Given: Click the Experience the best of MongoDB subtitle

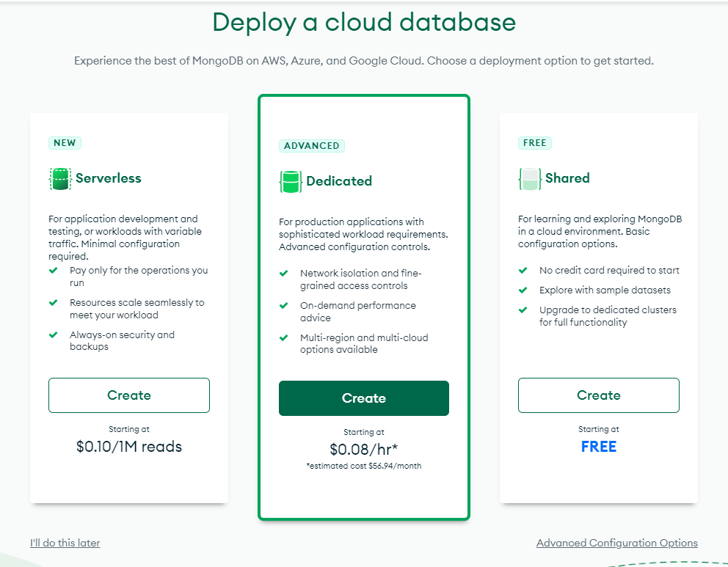Looking at the screenshot, I should 364,61.
